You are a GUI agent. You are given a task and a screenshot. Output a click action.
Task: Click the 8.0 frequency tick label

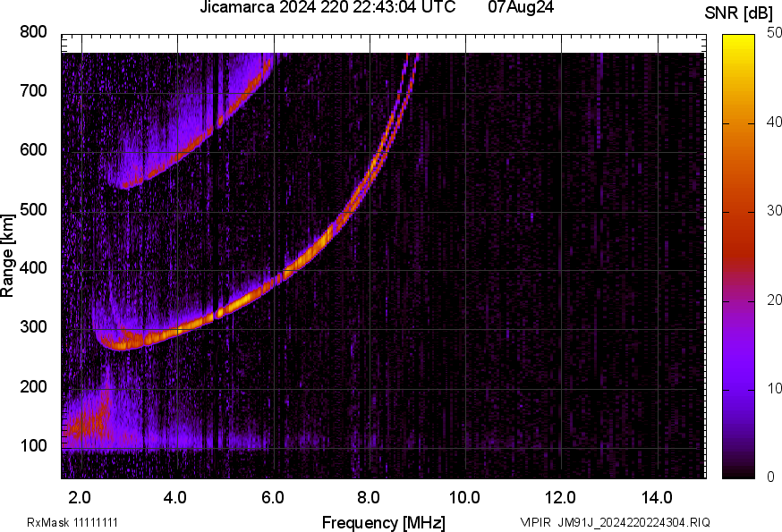pos(368,497)
